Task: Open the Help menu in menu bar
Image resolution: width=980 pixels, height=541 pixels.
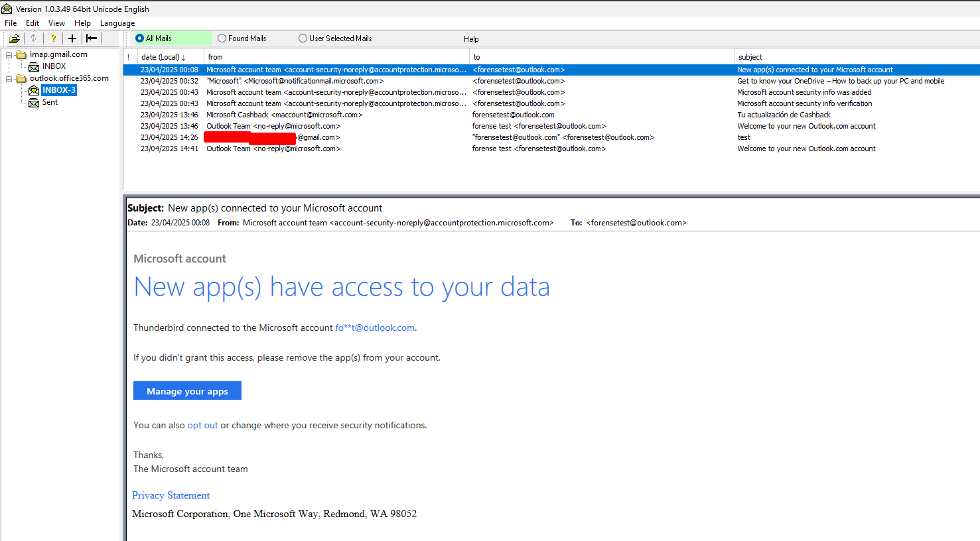Action: [x=82, y=23]
